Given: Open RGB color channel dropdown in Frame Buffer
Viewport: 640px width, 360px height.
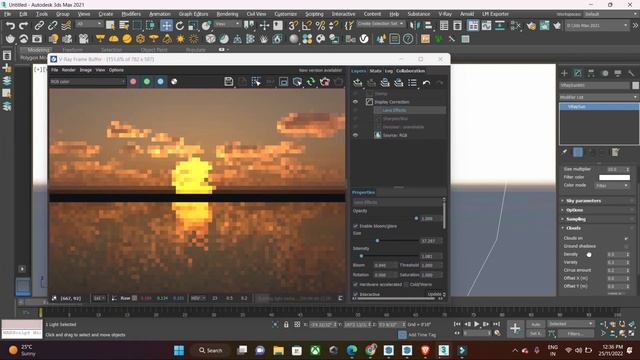Looking at the screenshot, I should tap(87, 82).
